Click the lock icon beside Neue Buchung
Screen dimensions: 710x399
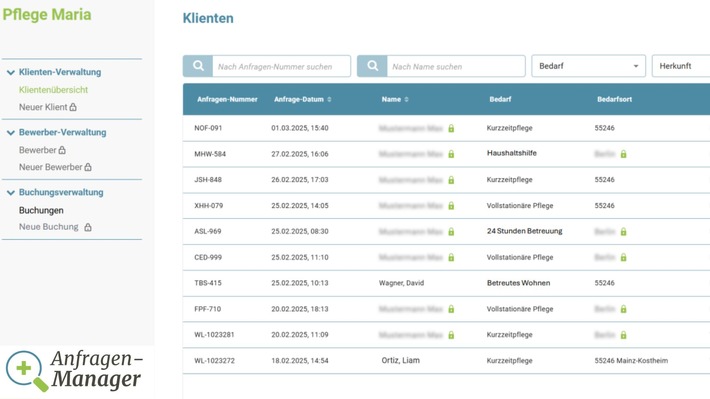click(88, 227)
